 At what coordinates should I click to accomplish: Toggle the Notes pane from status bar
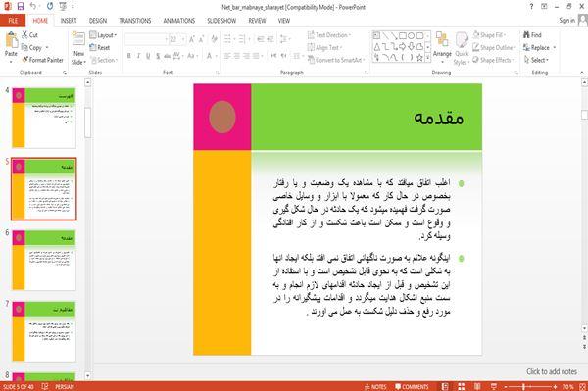pyautogui.click(x=375, y=387)
